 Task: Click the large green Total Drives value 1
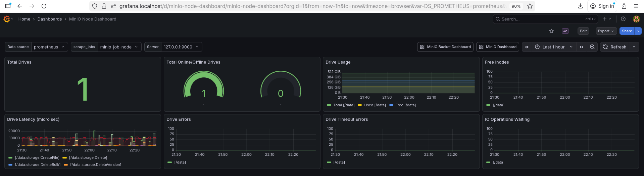[x=83, y=89]
